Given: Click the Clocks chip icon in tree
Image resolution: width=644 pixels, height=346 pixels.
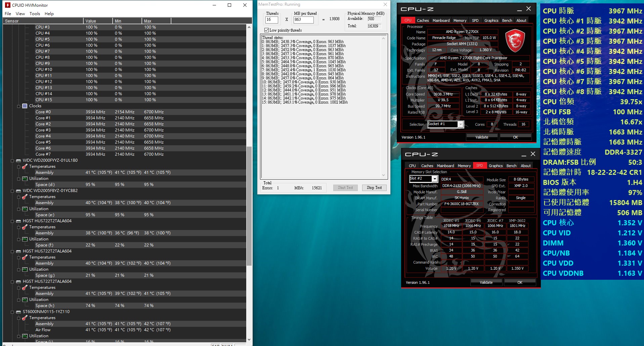Looking at the screenshot, I should coord(25,106).
